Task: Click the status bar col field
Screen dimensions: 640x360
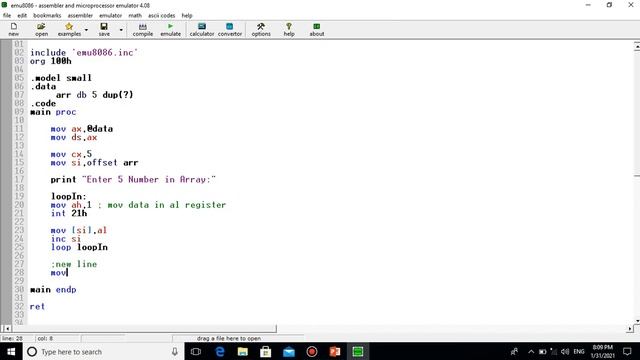Action: [x=57, y=338]
